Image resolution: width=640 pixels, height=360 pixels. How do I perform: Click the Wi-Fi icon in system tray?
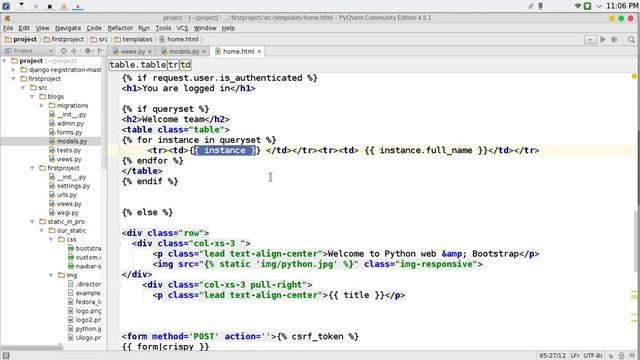[x=578, y=6]
